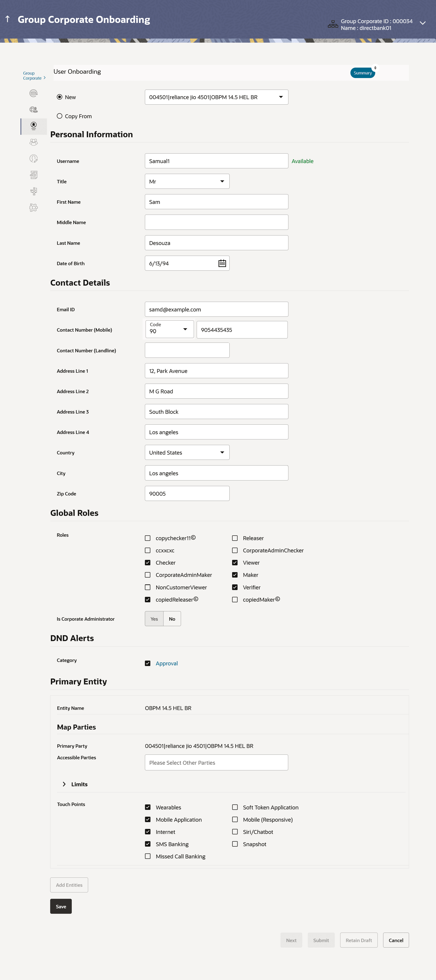Go to the Group Corporate breadcrumb
Viewport: 436px width, 980px height.
point(32,76)
